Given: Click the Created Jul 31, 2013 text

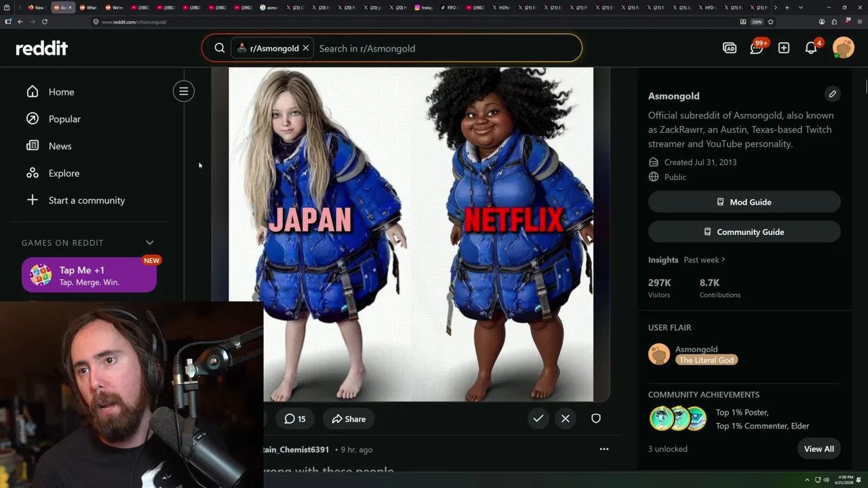Looking at the screenshot, I should click(x=700, y=162).
